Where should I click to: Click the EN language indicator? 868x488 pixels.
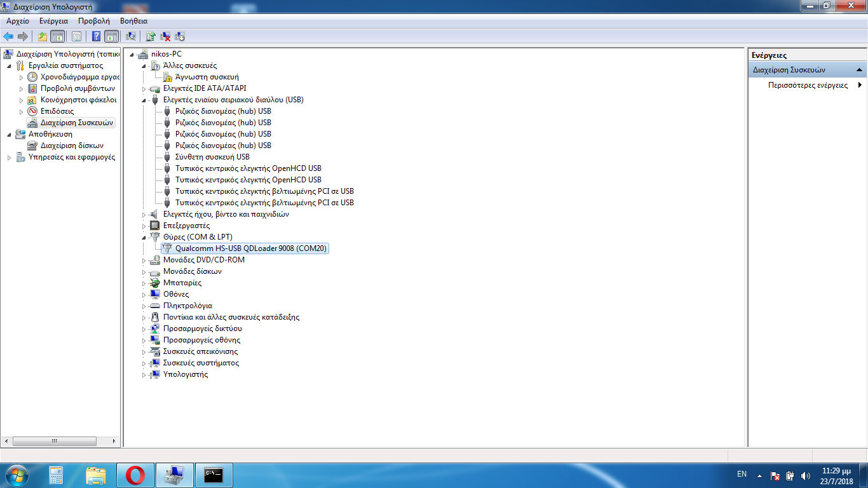click(x=742, y=474)
